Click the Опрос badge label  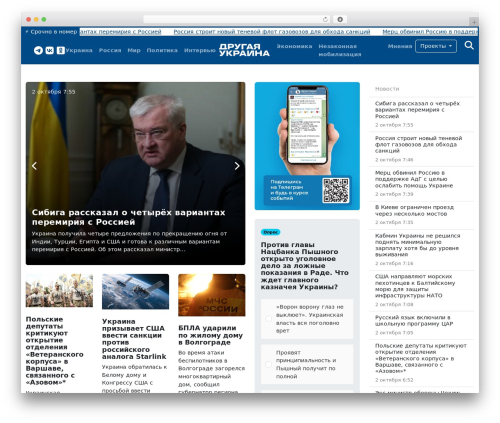coord(270,232)
